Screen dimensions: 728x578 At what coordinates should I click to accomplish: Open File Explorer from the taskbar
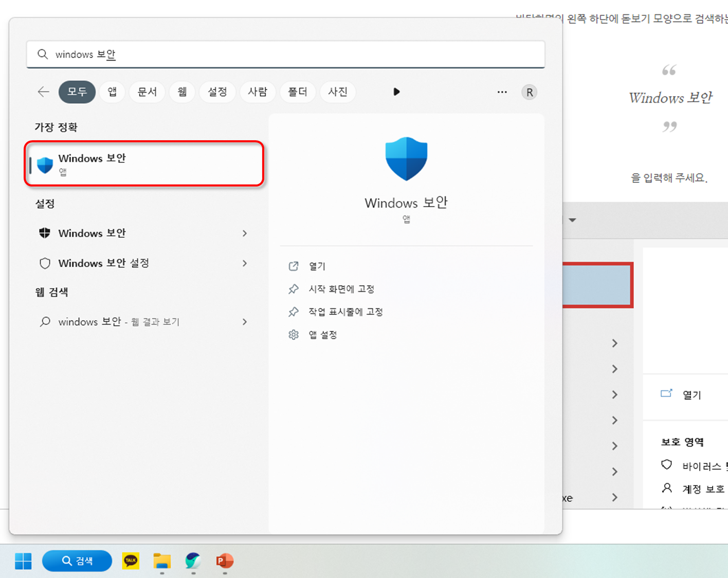click(162, 561)
